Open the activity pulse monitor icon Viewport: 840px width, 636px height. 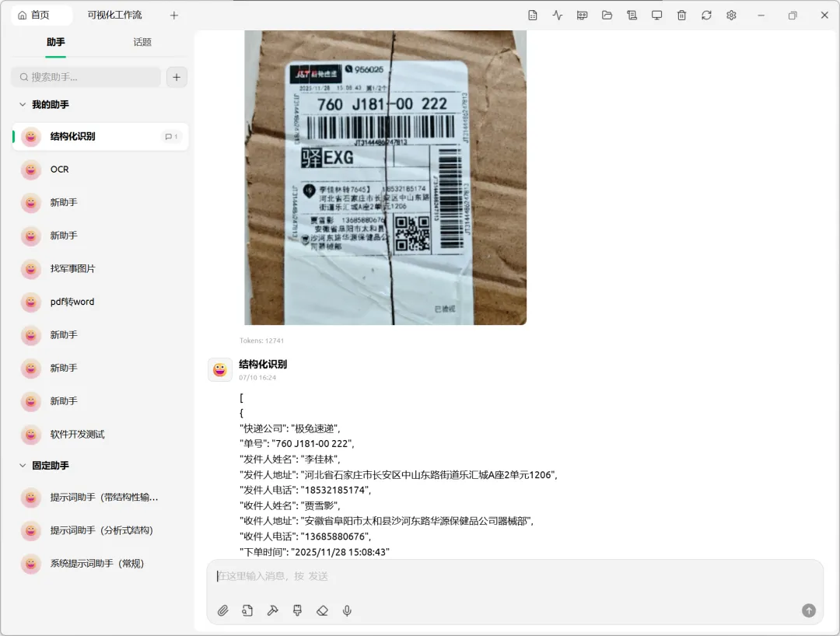click(x=557, y=16)
